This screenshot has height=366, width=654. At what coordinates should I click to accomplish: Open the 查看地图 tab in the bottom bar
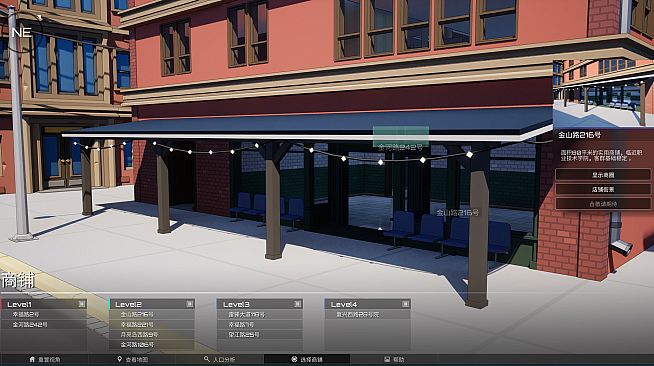(x=132, y=359)
